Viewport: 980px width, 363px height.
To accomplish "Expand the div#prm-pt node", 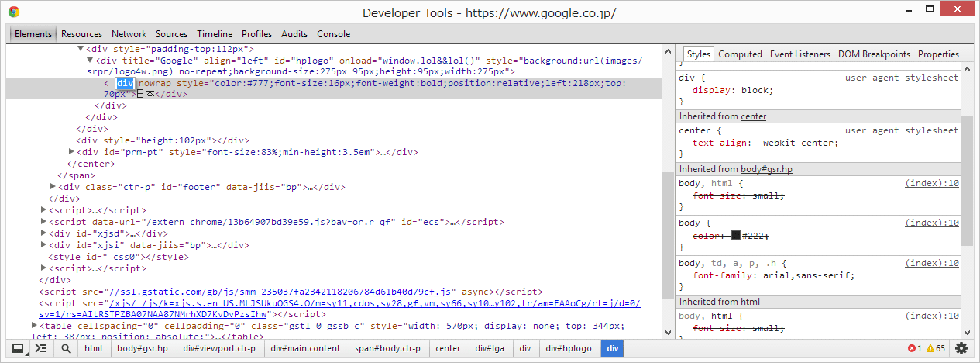I will [72, 153].
